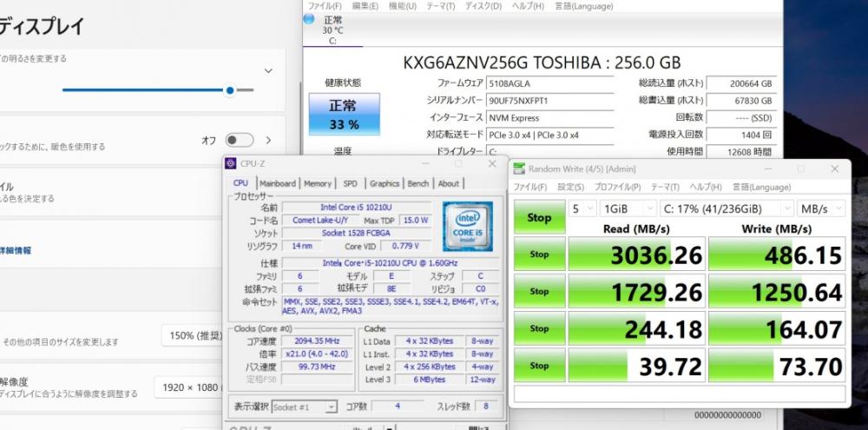868x430 pixels.
Task: Click the interface field NVM Express
Action: [x=549, y=118]
